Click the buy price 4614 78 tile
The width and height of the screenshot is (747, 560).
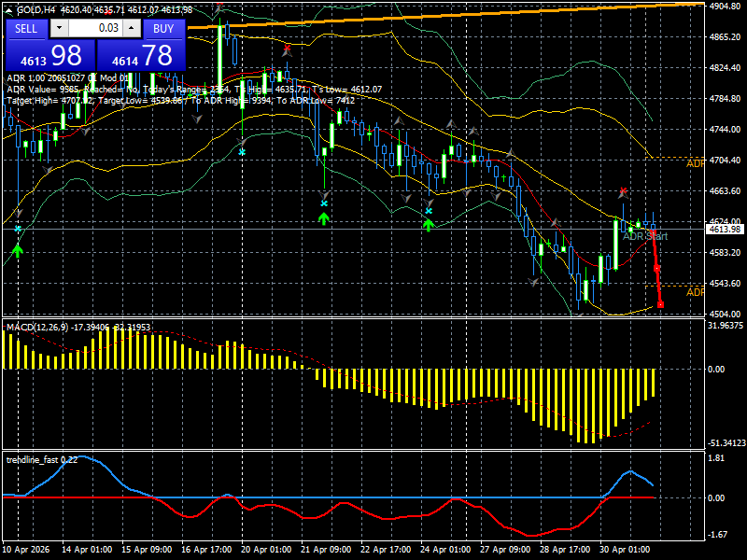tap(141, 55)
